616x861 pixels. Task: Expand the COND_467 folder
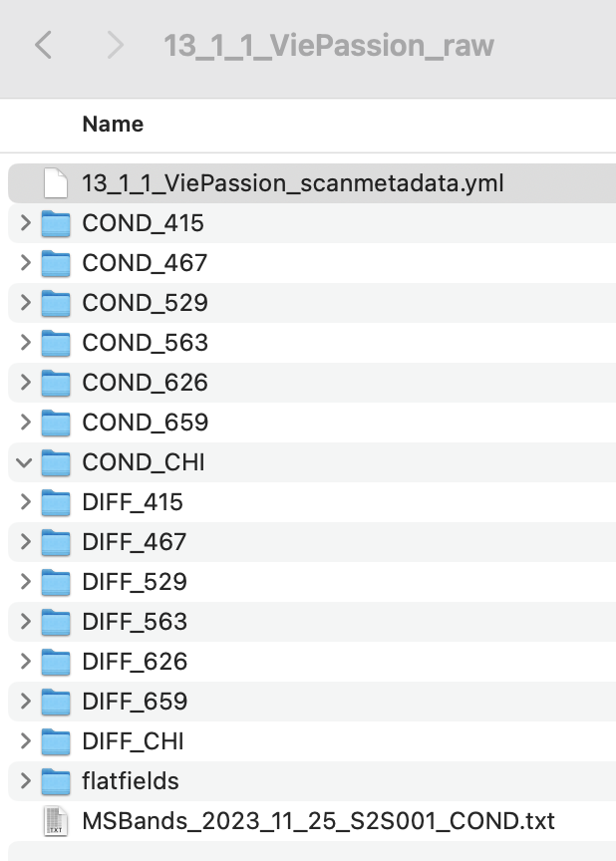click(26, 263)
